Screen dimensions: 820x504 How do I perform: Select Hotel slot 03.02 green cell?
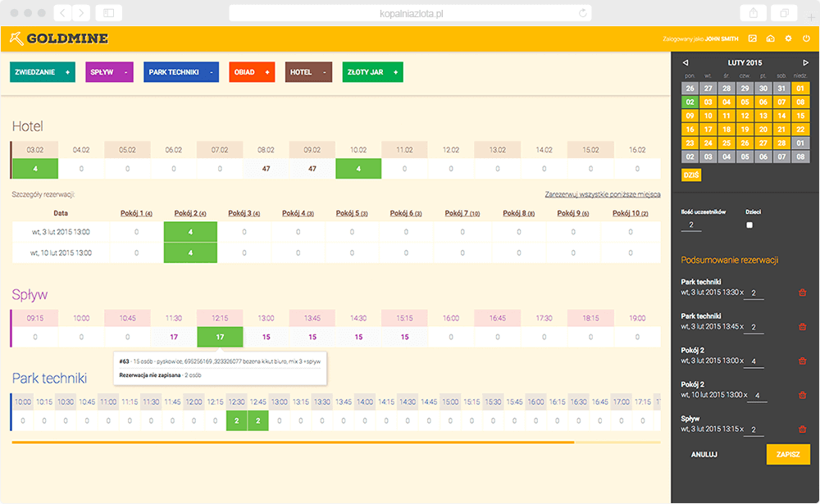click(x=35, y=169)
